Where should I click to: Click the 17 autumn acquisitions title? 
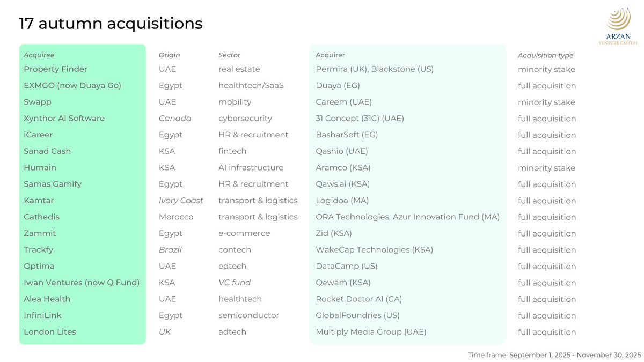click(x=111, y=24)
